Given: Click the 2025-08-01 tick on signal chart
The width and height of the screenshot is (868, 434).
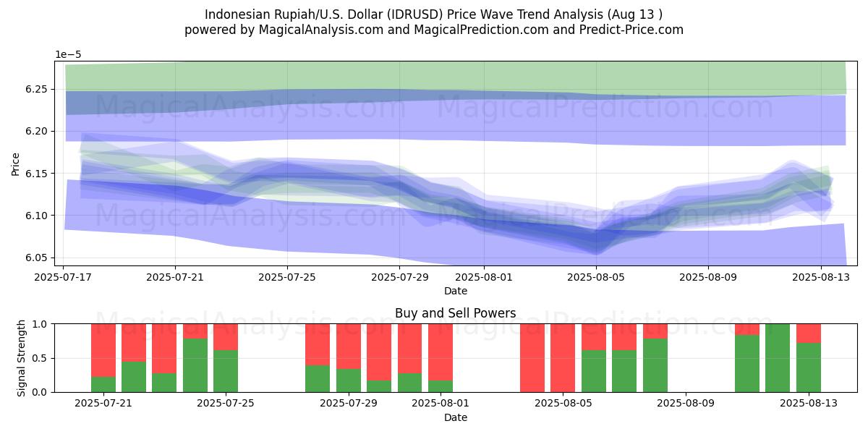Looking at the screenshot, I should click(x=441, y=403).
